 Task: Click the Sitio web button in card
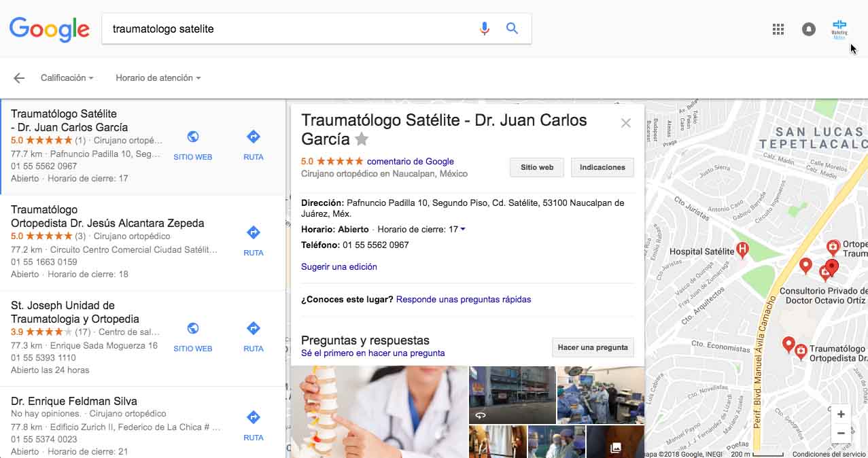(x=537, y=167)
